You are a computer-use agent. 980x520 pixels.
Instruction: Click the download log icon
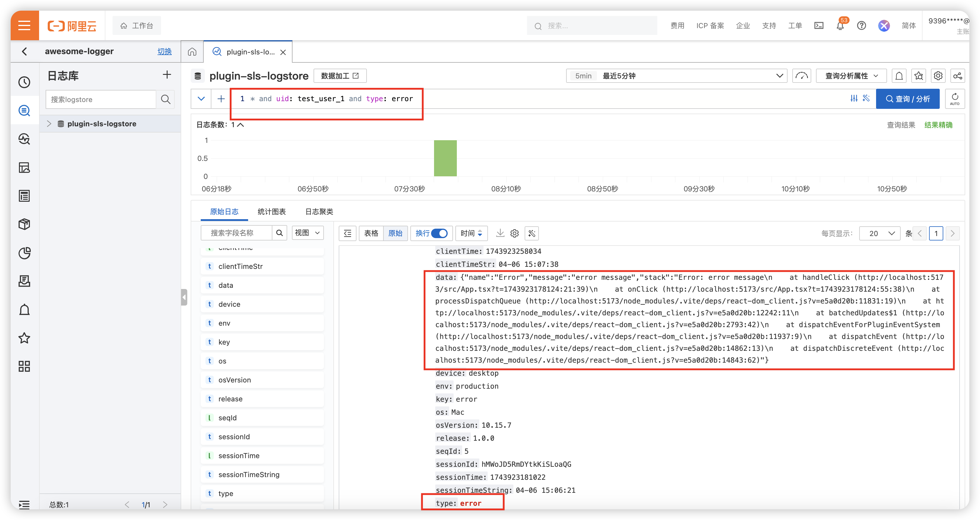(x=500, y=233)
